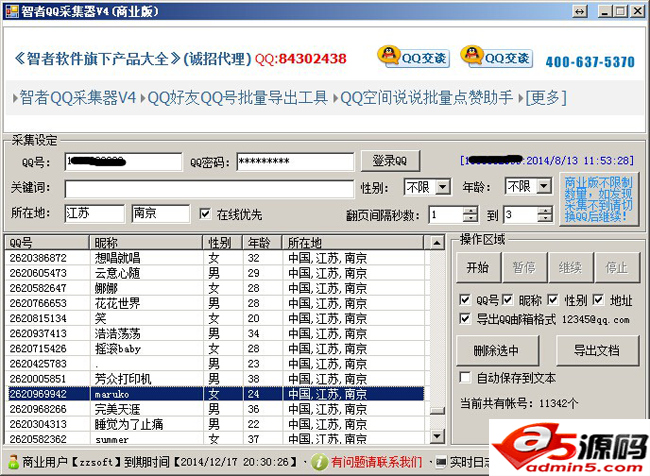Click the green info icon in status bar
This screenshot has width=650, height=476.
(x=319, y=461)
